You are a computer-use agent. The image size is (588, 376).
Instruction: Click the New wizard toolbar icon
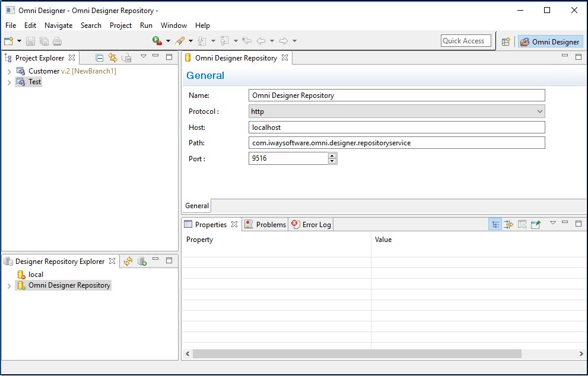pyautogui.click(x=8, y=41)
